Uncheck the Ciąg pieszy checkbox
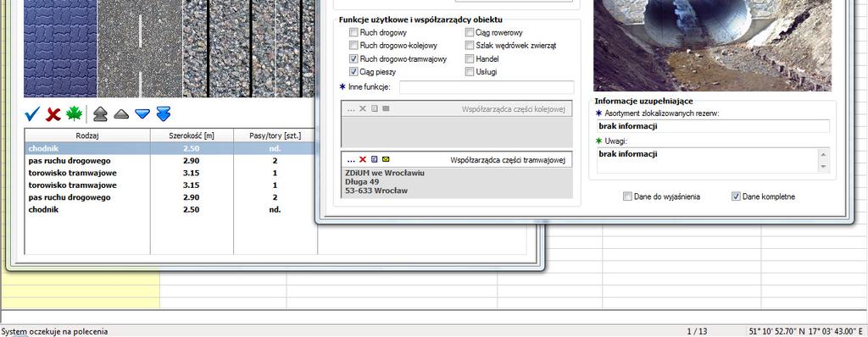 (353, 72)
